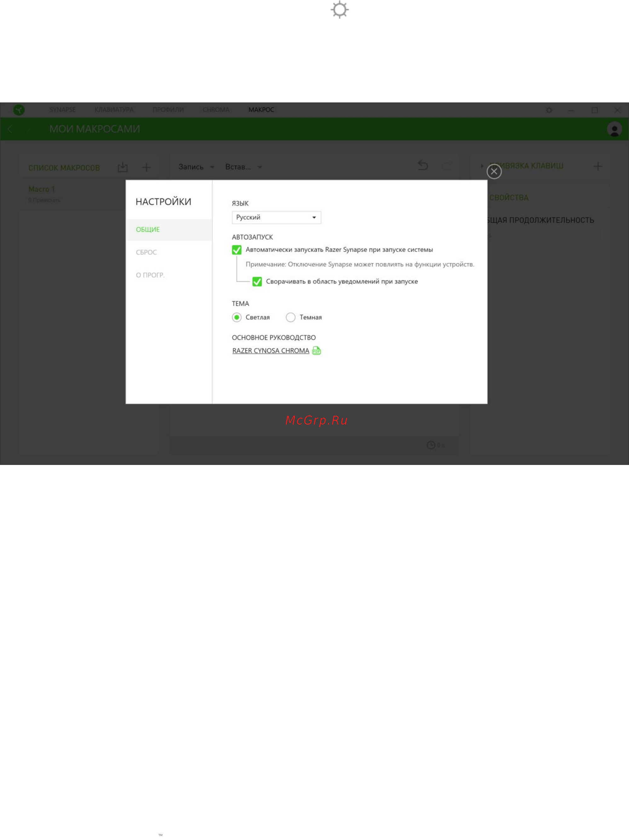This screenshot has height=840, width=629.
Task: Switch to the КЛАВИАТУРА tab
Action: (x=114, y=110)
